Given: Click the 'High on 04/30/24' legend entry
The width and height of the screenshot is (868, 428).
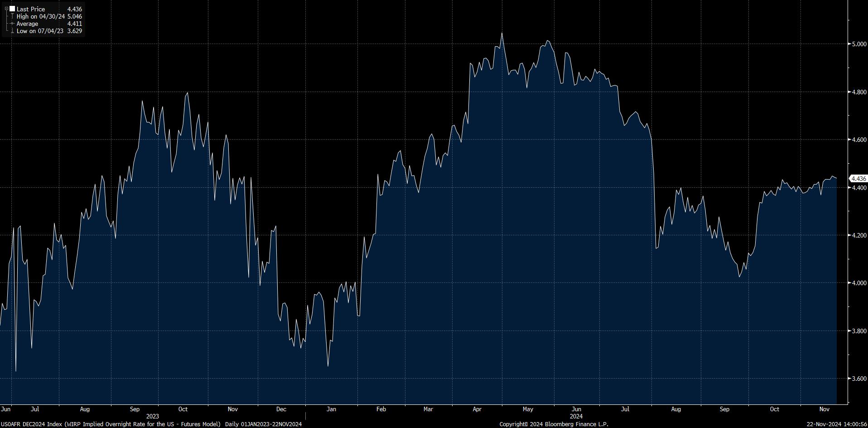Looking at the screenshot, I should pyautogui.click(x=40, y=16).
